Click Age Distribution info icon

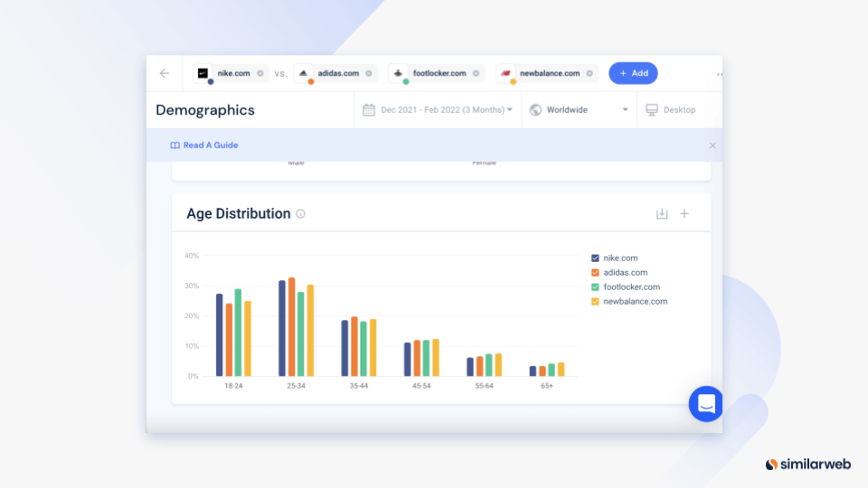tap(300, 214)
